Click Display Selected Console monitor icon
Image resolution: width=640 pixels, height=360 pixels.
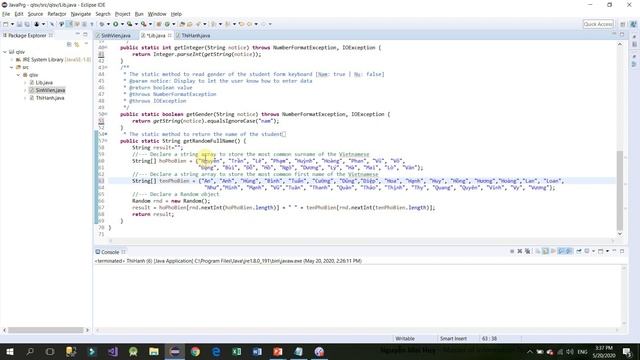point(587,251)
